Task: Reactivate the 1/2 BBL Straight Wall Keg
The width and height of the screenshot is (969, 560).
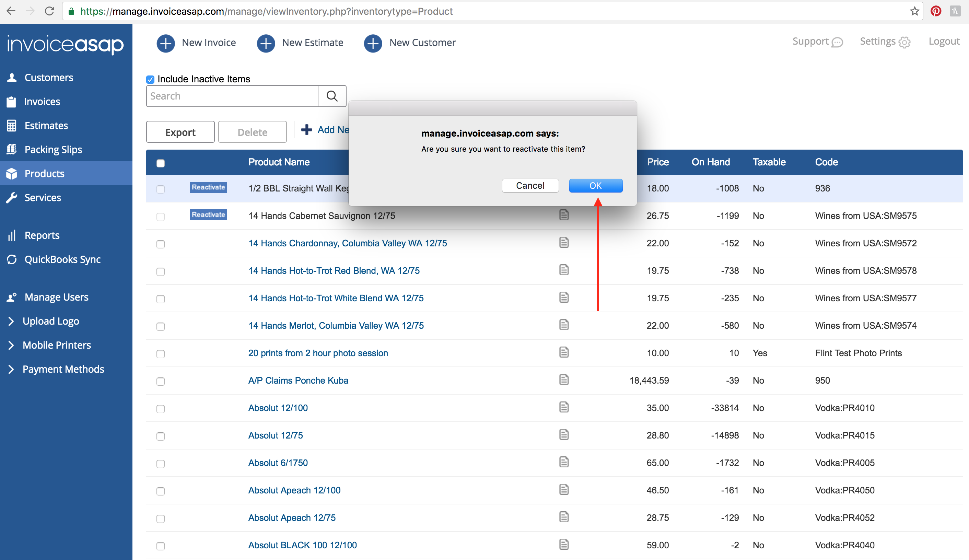Action: 208,187
